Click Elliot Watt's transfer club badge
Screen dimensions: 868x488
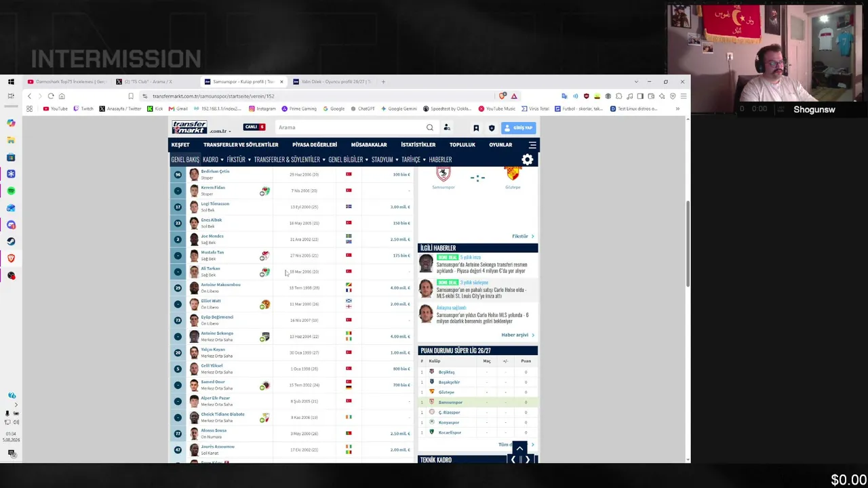click(x=264, y=304)
